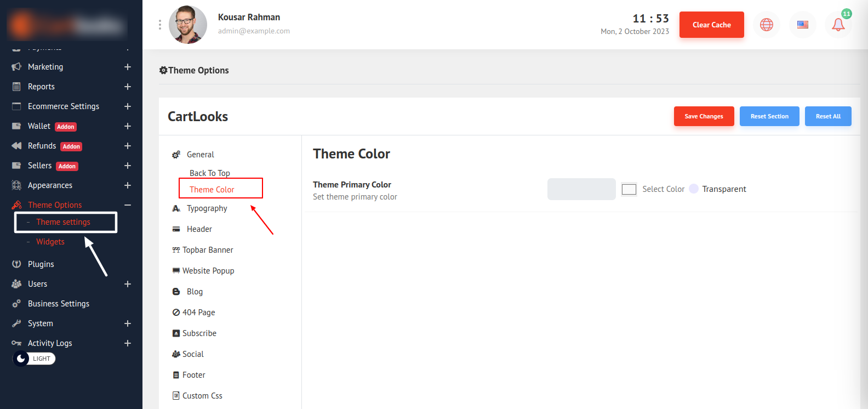This screenshot has height=409, width=868.
Task: Select the Footer section tab
Action: click(x=193, y=375)
